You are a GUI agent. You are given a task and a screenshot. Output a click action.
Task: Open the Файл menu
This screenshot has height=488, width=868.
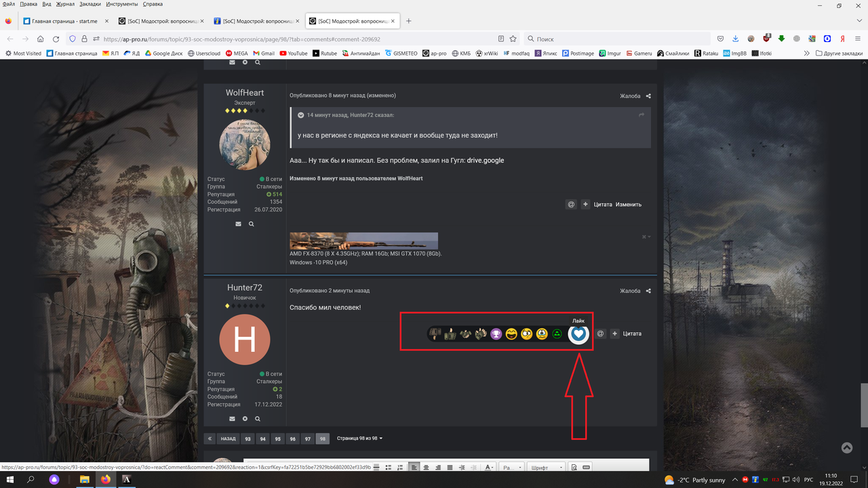8,4
